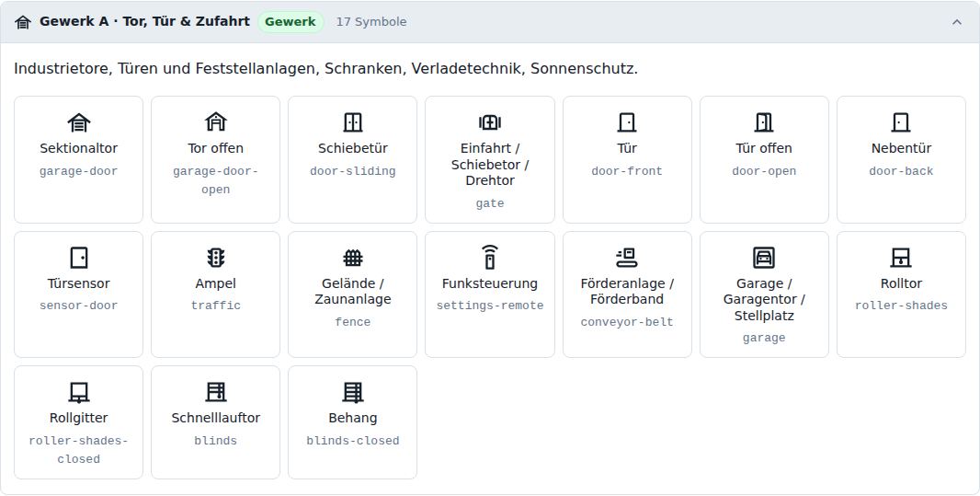
Task: Click the '17 Symbole' count text
Action: (x=371, y=22)
